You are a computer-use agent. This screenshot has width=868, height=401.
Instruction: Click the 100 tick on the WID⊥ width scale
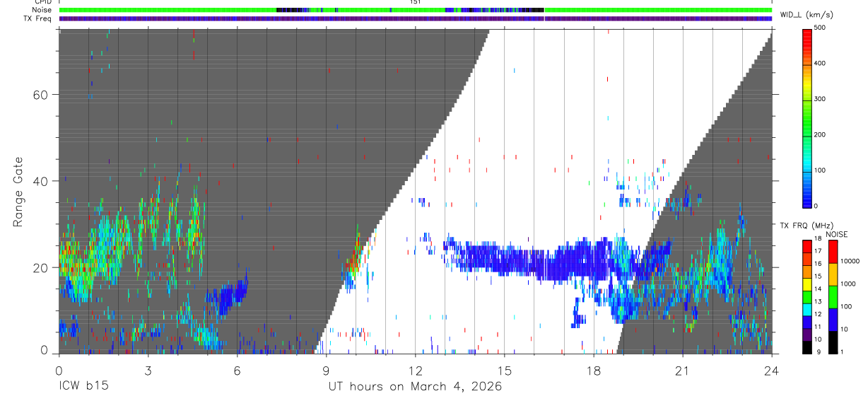pos(820,170)
